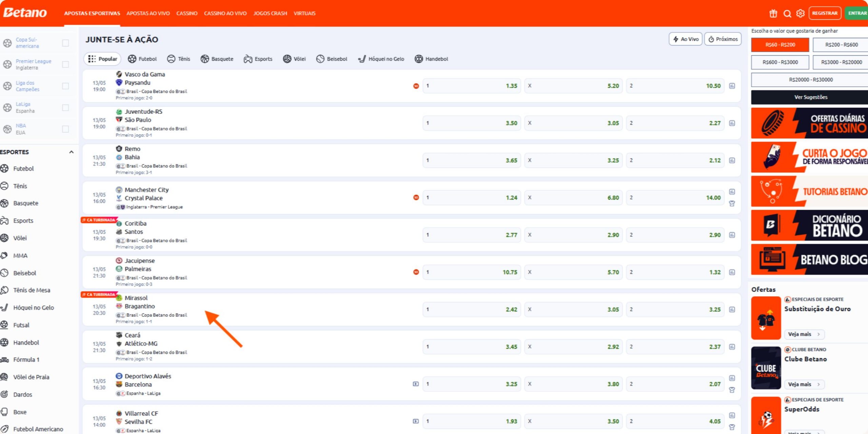Open Tênis in the Esportes sidebar
Screen dimensions: 868x434
pyautogui.click(x=20, y=186)
